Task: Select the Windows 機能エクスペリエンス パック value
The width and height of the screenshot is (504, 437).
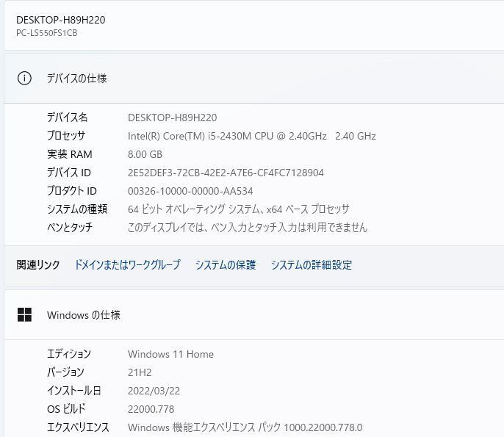Action: coord(245,427)
